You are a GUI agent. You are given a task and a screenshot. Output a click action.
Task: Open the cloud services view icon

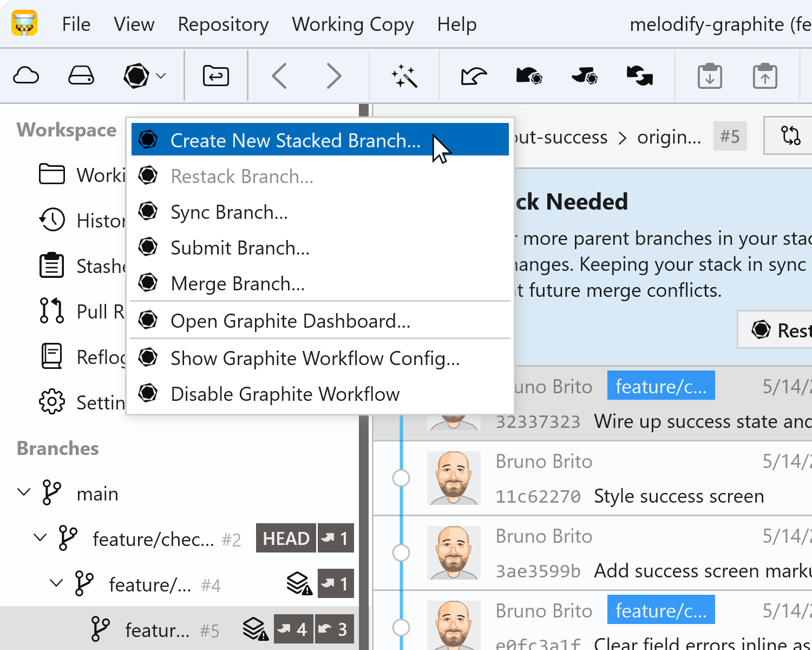coord(26,76)
